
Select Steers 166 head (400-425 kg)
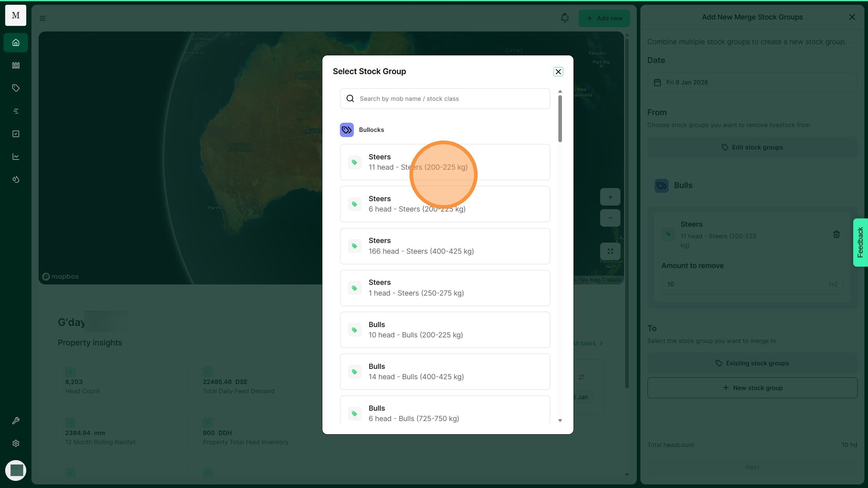pyautogui.click(x=445, y=246)
